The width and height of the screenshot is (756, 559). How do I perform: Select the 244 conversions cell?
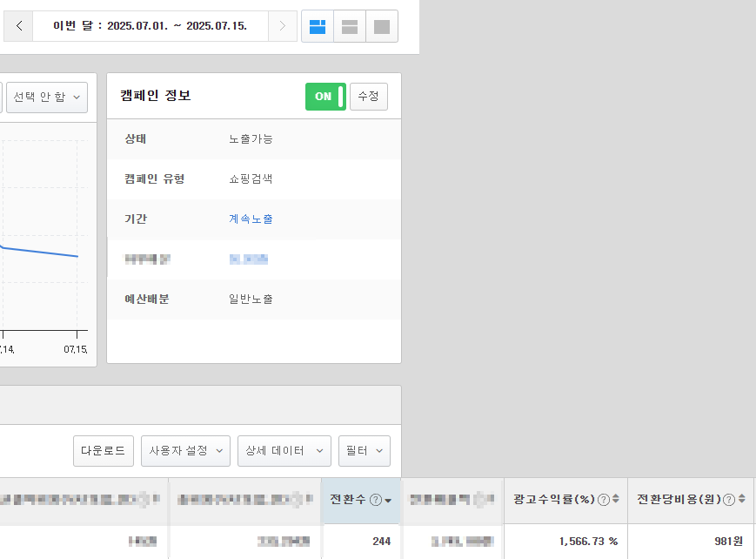pyautogui.click(x=361, y=542)
